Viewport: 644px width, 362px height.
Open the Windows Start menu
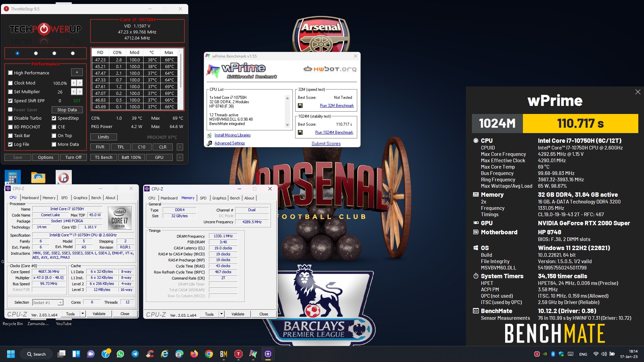coord(11,354)
